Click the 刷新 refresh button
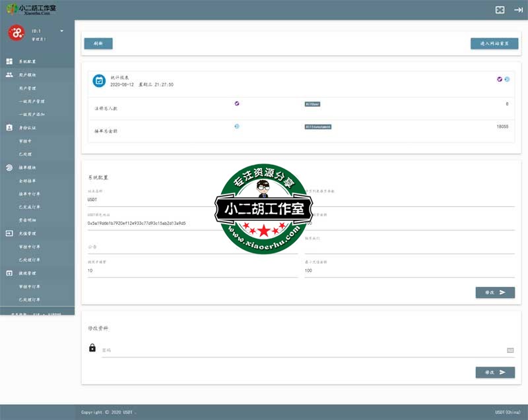This screenshot has width=528, height=420. tap(98, 44)
